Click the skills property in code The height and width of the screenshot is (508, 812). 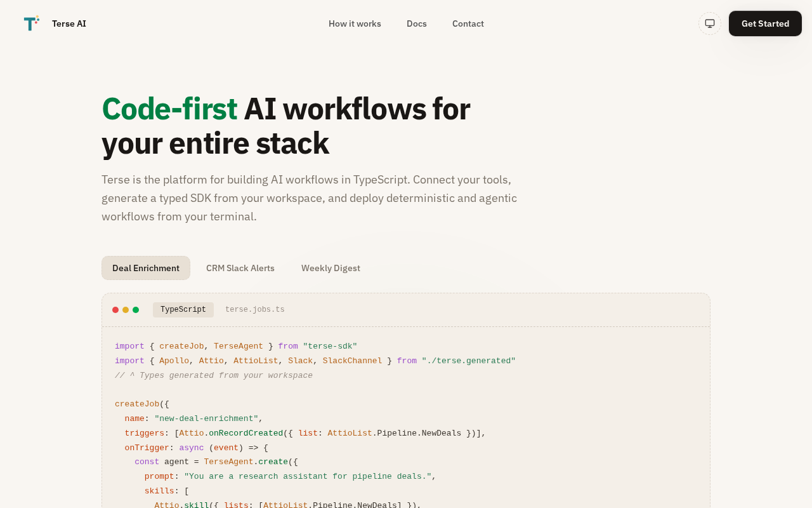[x=159, y=491]
